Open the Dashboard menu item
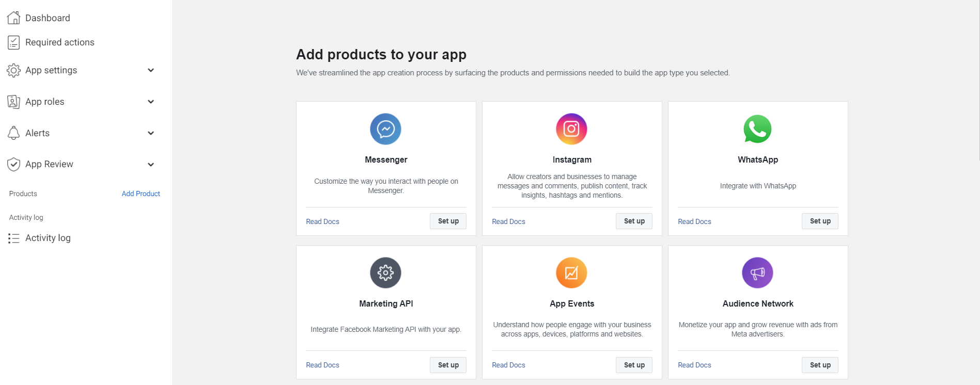 (48, 18)
